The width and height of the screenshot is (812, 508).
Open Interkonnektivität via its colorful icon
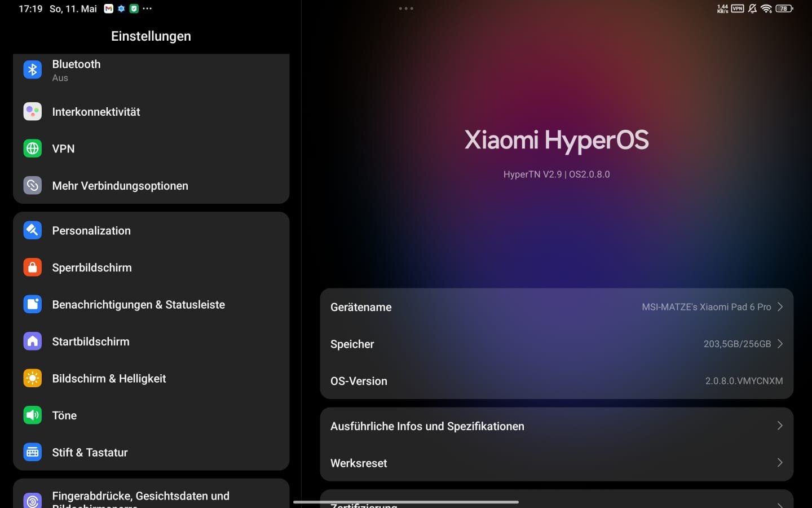(33, 112)
